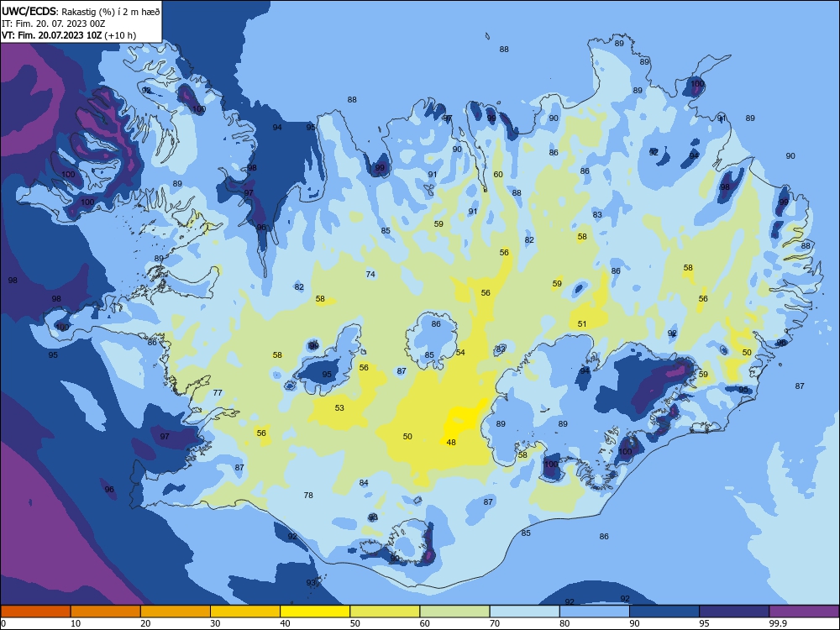
Task: Click the map value 84
Action: [x=364, y=483]
